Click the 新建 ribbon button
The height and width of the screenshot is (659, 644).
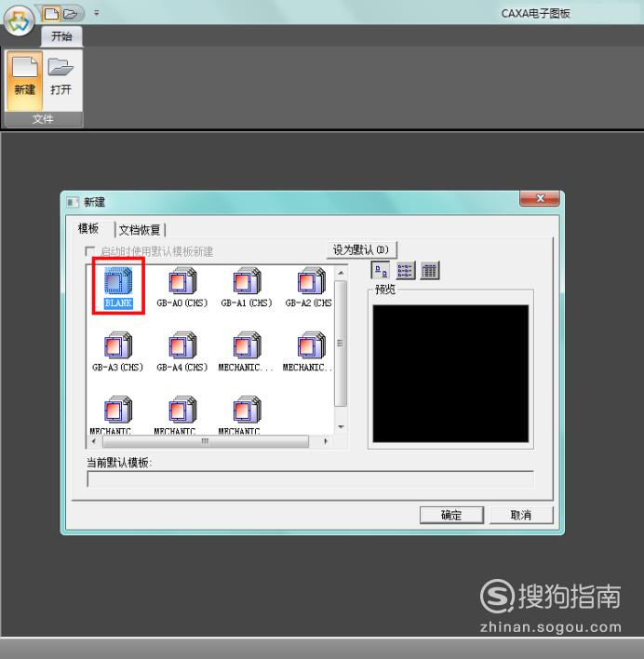click(25, 80)
